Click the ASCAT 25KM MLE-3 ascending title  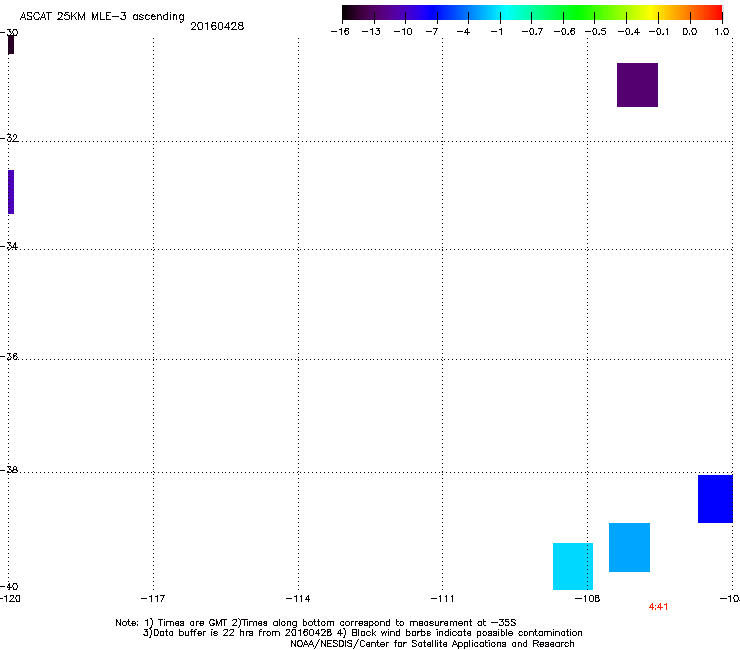[x=102, y=17]
